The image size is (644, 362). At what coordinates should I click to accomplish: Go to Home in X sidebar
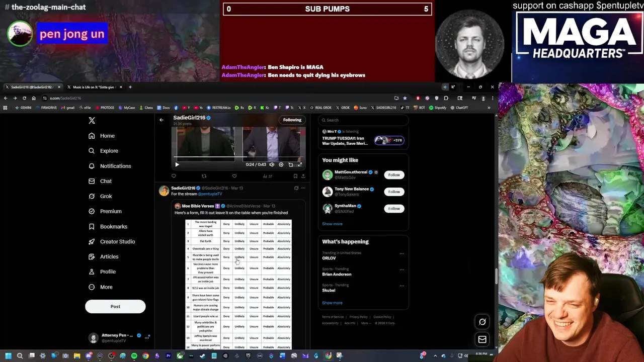(102, 136)
